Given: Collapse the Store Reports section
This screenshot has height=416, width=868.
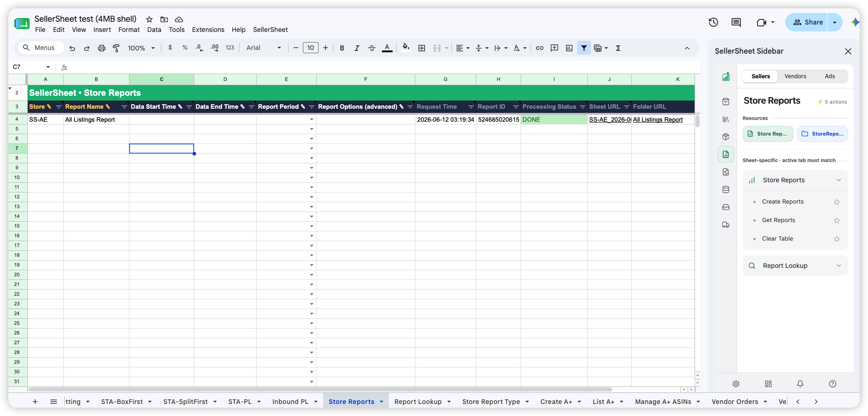Looking at the screenshot, I should (795, 180).
